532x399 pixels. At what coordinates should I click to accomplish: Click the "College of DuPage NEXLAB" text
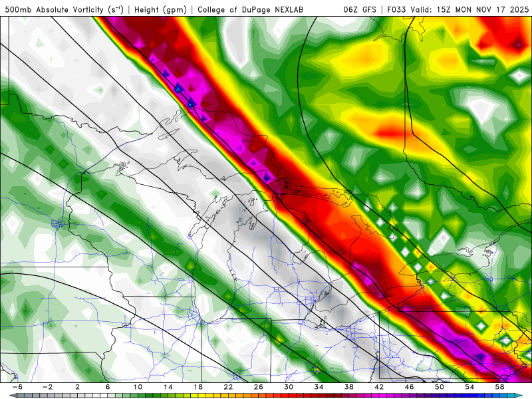(250, 10)
